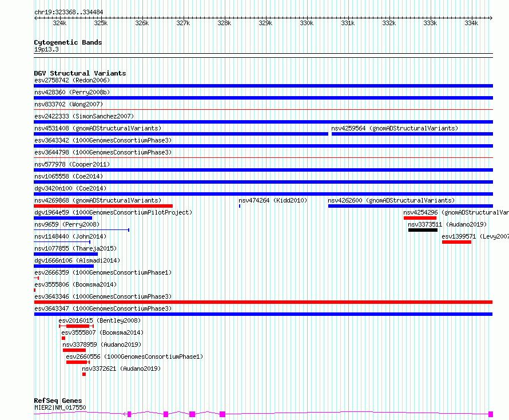Viewport: 509px width, 420px height.
Task: Select the nsv1065558 (Coe2014) label
Action: pyautogui.click(x=69, y=176)
